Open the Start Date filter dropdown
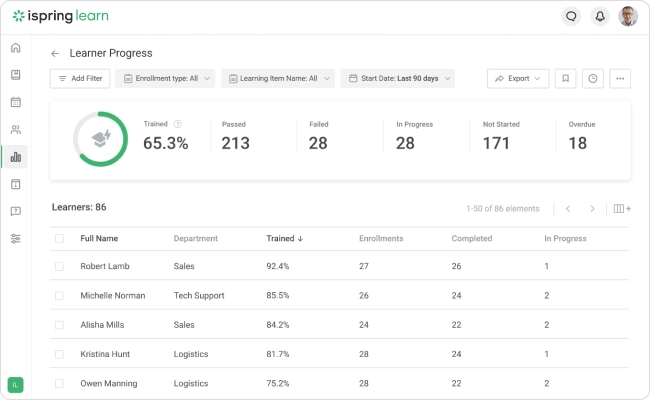The width and height of the screenshot is (650, 400). point(398,78)
